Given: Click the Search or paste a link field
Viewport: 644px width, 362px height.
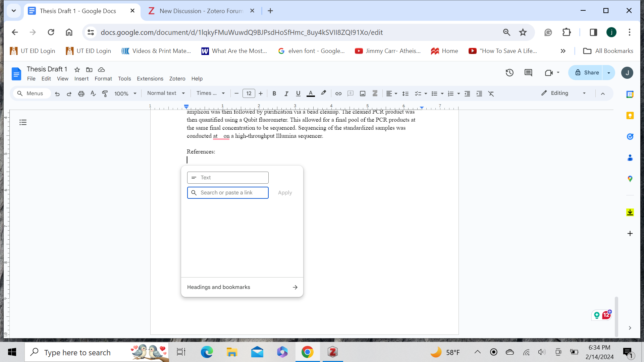Looking at the screenshot, I should [231, 193].
